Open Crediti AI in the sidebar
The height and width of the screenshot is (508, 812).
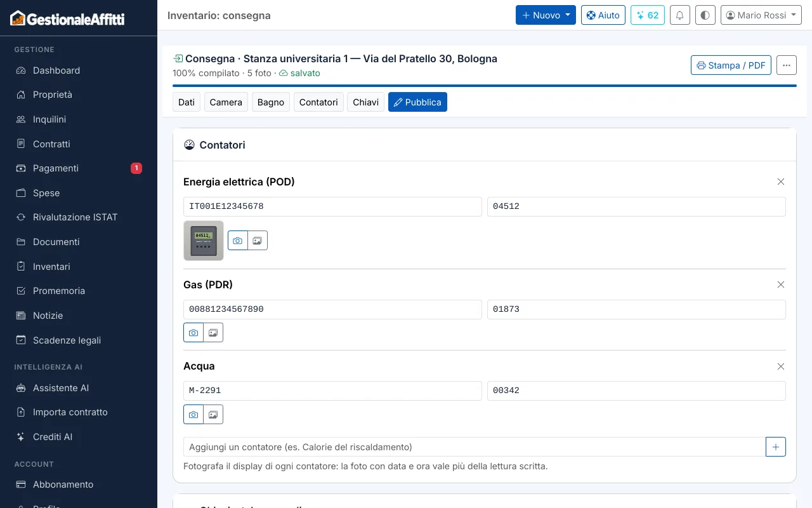click(x=79, y=437)
